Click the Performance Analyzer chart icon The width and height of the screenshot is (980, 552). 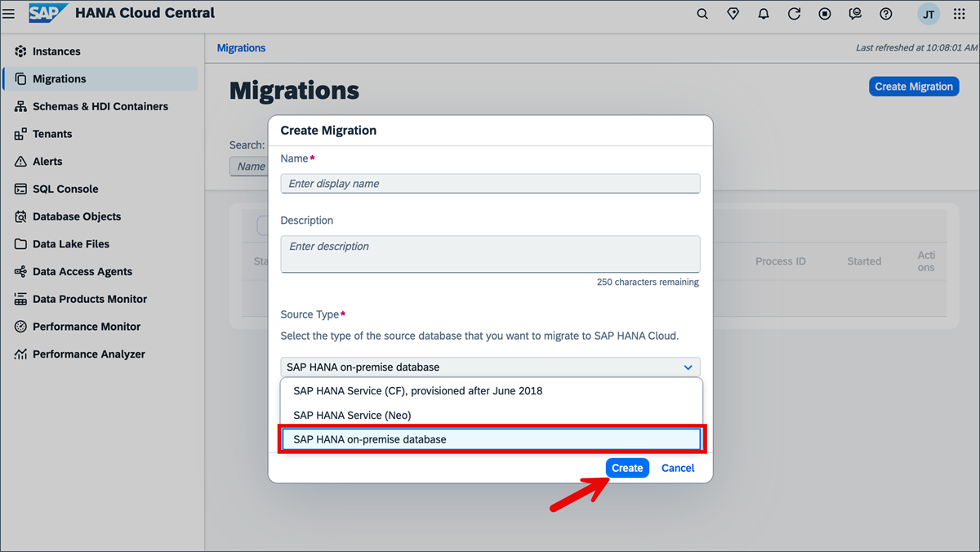[20, 354]
